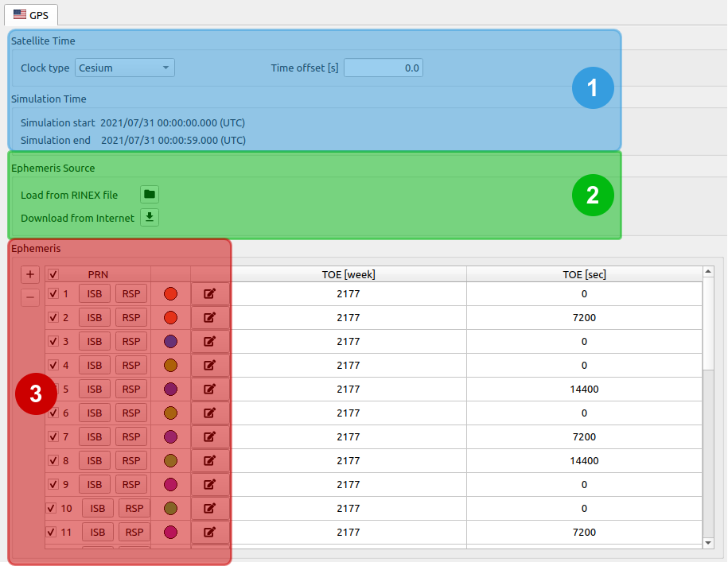Viewport: 728px width, 566px height.
Task: Click the TOE [week] column header
Action: pyautogui.click(x=348, y=274)
